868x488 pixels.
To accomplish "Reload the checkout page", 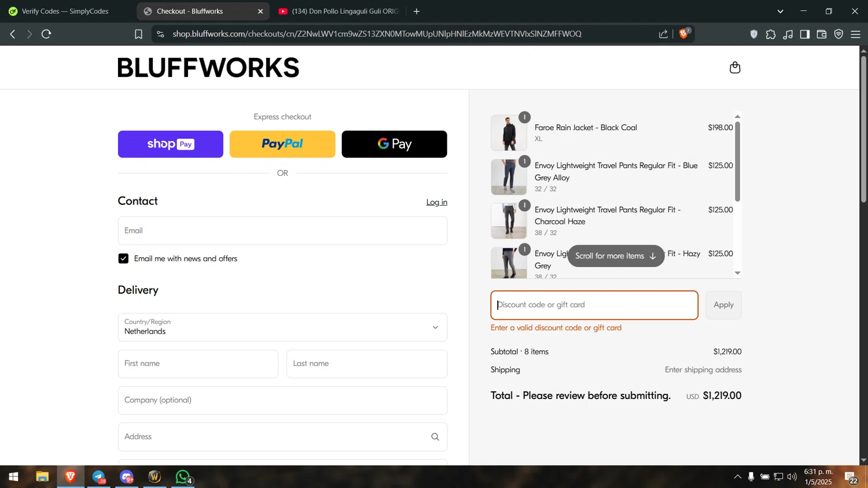I will 46,34.
